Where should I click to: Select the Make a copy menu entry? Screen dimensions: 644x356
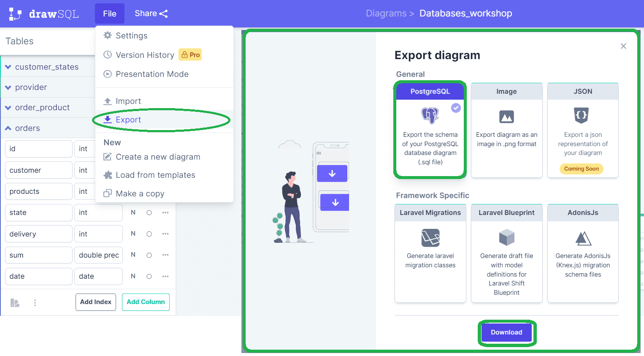(164, 193)
